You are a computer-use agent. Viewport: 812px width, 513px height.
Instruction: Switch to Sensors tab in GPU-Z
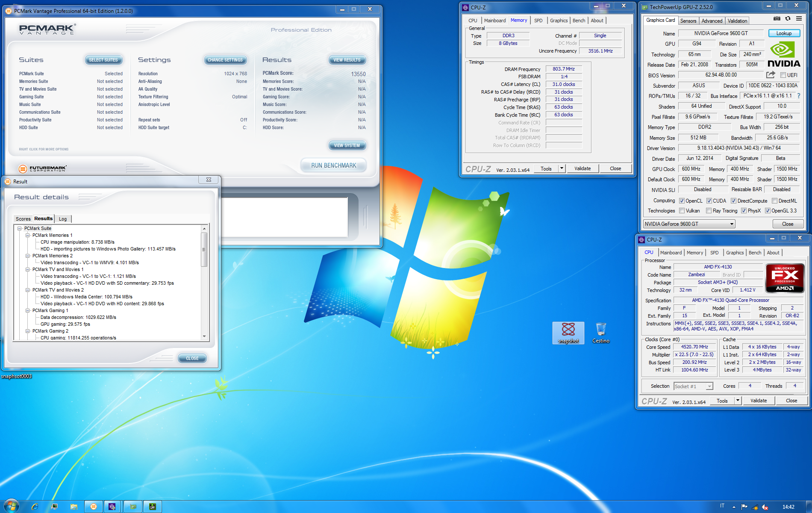tap(688, 21)
